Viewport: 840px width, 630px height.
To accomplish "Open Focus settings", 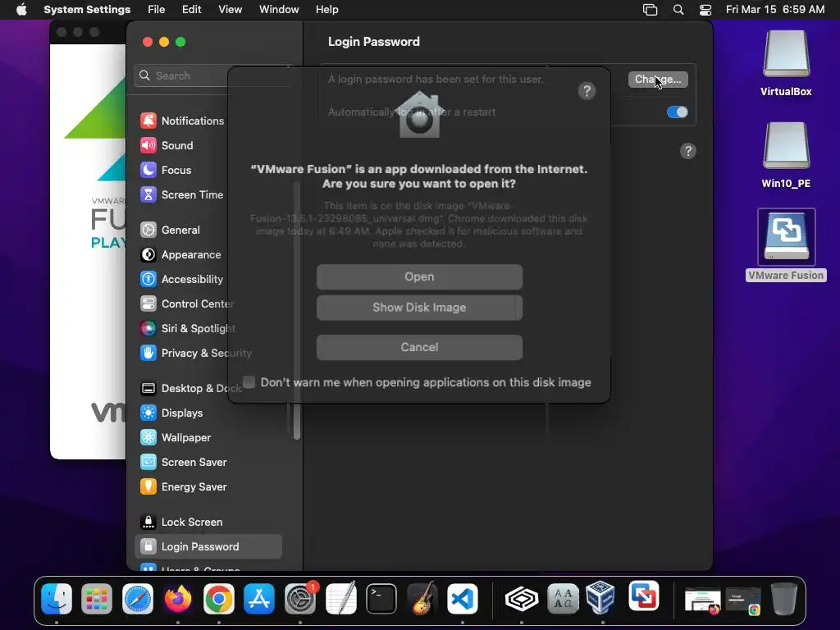I will pos(166,170).
